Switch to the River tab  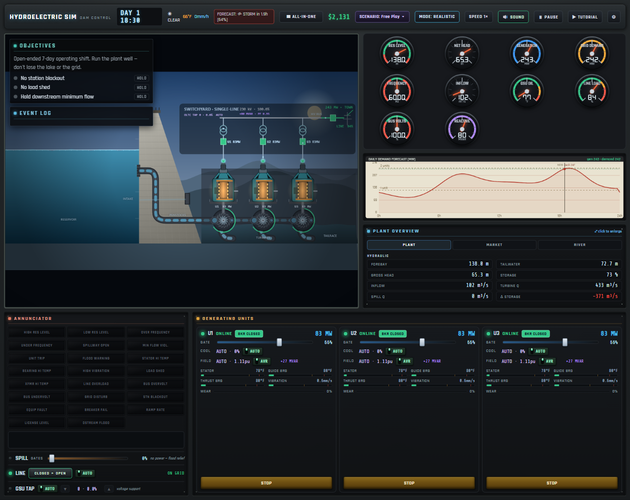(x=580, y=245)
